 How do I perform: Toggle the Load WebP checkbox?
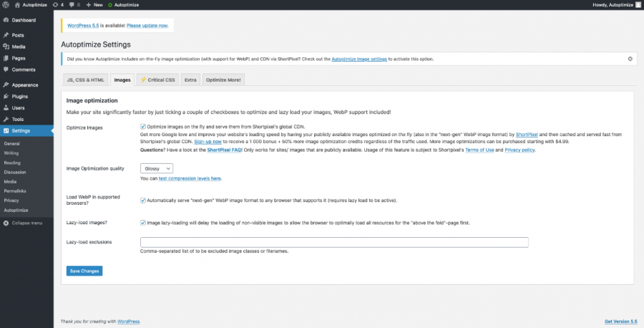(143, 201)
